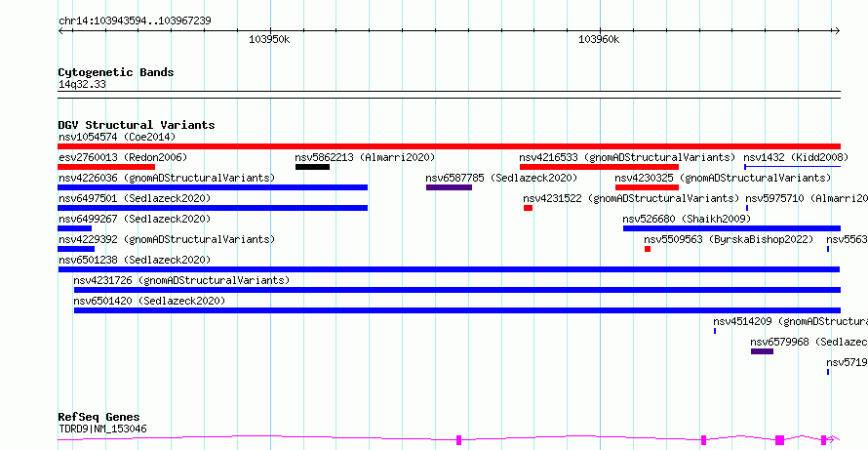
Task: Click the blue nsv6501420 variant bar
Action: tap(457, 310)
